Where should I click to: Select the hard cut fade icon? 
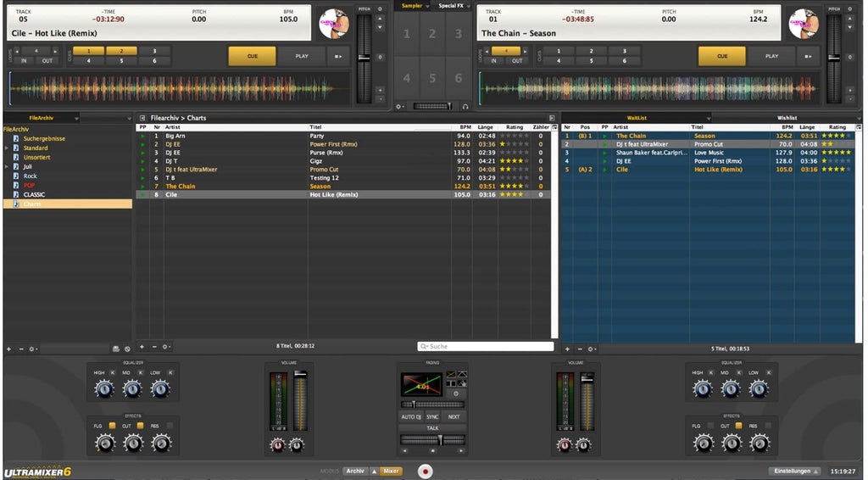pyautogui.click(x=451, y=383)
